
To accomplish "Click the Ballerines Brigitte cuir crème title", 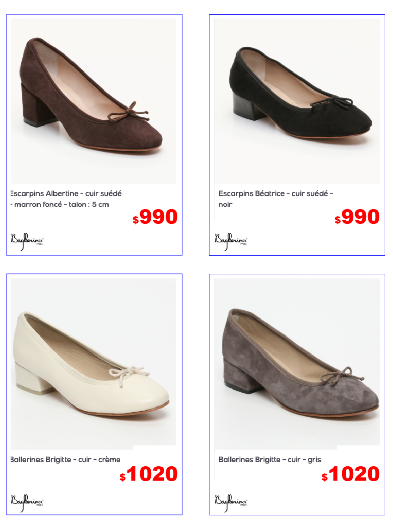I will (66, 459).
